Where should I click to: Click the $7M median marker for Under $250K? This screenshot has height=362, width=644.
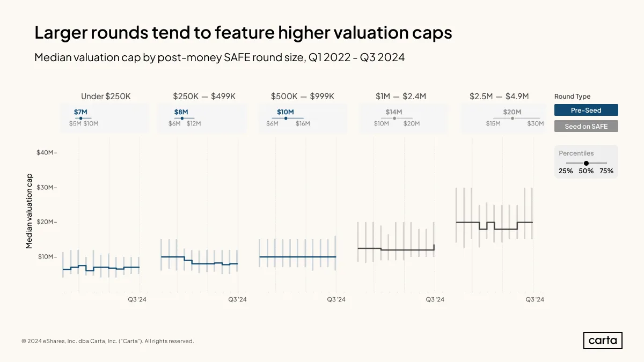[80, 118]
